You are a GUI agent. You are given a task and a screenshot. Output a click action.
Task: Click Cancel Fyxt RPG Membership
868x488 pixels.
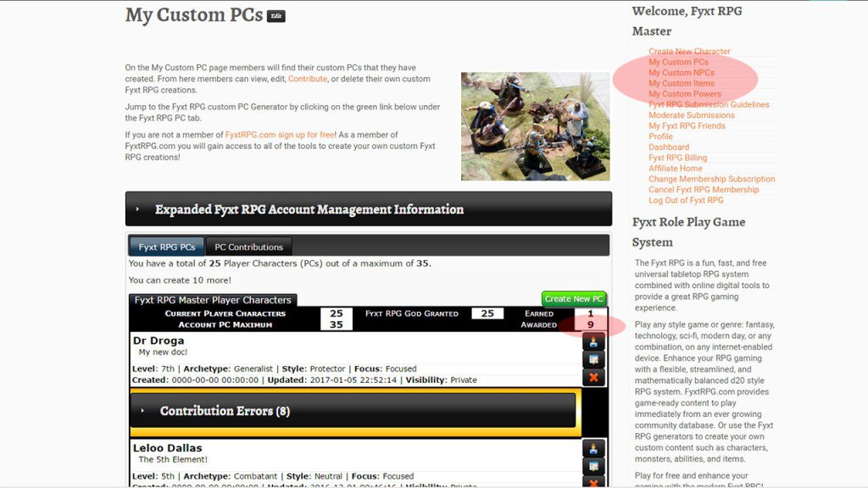(704, 189)
